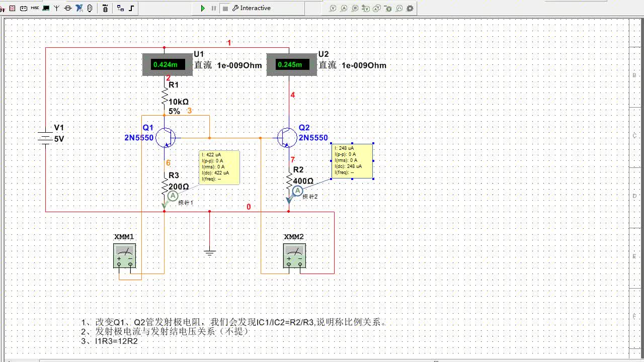Select multimeter XMM1

124,255
